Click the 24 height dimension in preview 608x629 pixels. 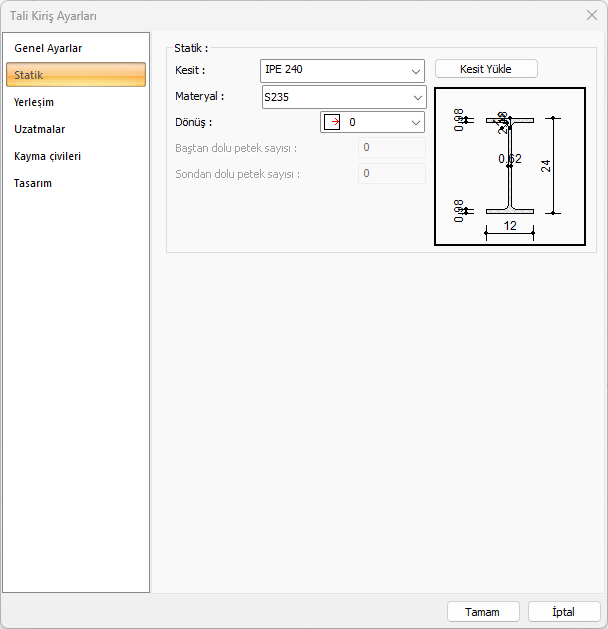tap(546, 165)
